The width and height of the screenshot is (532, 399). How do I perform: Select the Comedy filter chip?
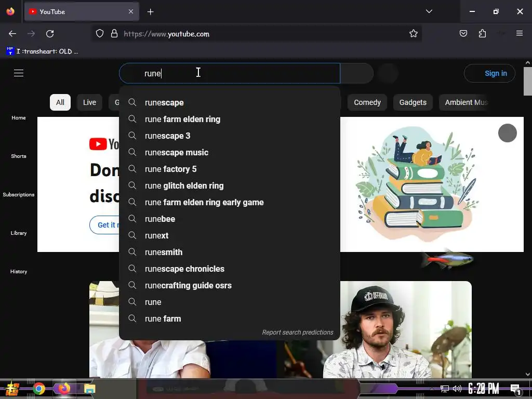tap(367, 102)
